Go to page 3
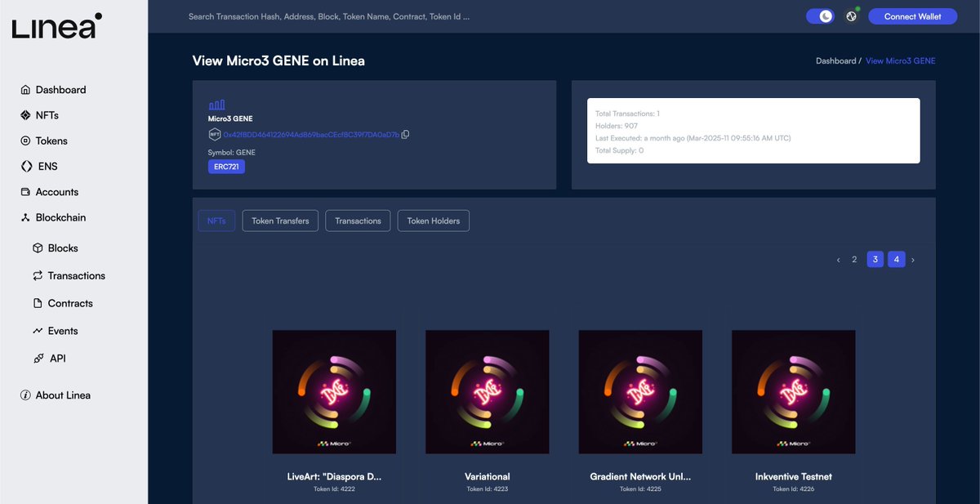 pyautogui.click(x=875, y=260)
